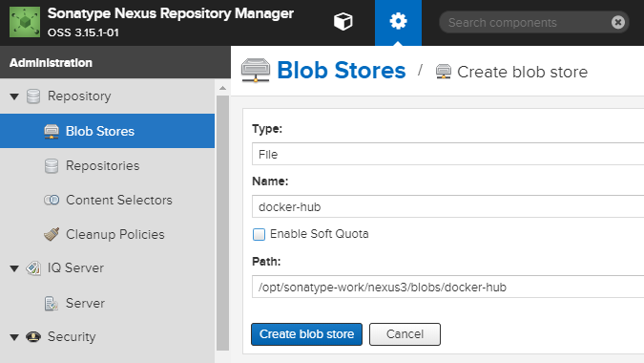Click the Create blob store button

point(307,334)
